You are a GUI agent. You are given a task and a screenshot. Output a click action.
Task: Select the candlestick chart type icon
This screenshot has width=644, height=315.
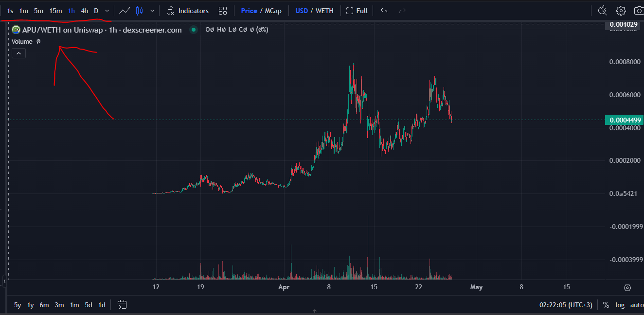(140, 11)
